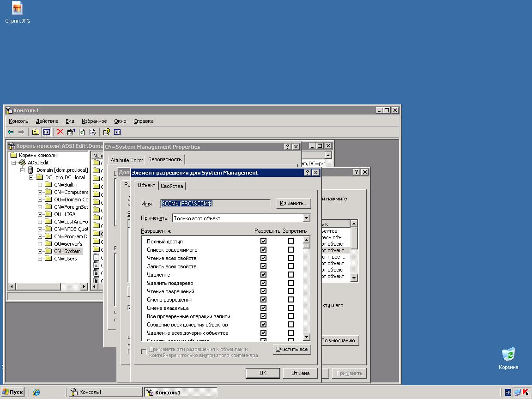Click the Export list toolbar icon
Screen dimensions: 532x399
point(92,132)
